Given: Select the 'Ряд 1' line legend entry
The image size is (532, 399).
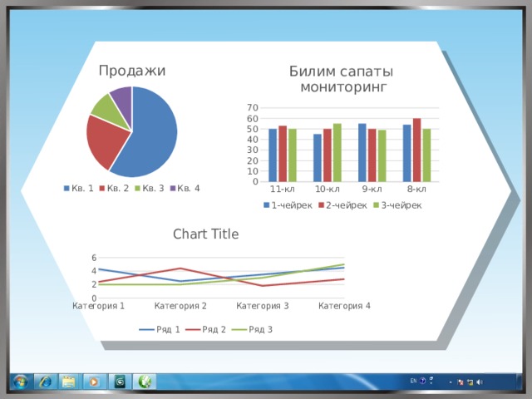Looking at the screenshot, I should pyautogui.click(x=160, y=329).
